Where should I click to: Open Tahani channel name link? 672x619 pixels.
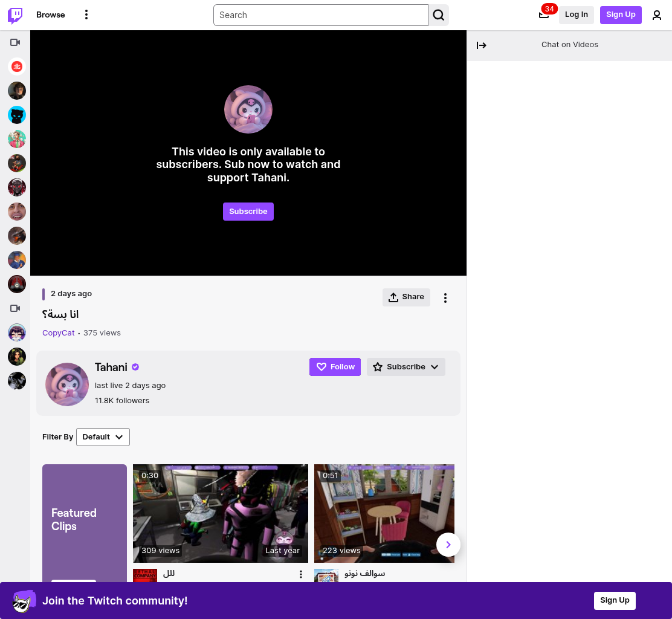pos(111,368)
